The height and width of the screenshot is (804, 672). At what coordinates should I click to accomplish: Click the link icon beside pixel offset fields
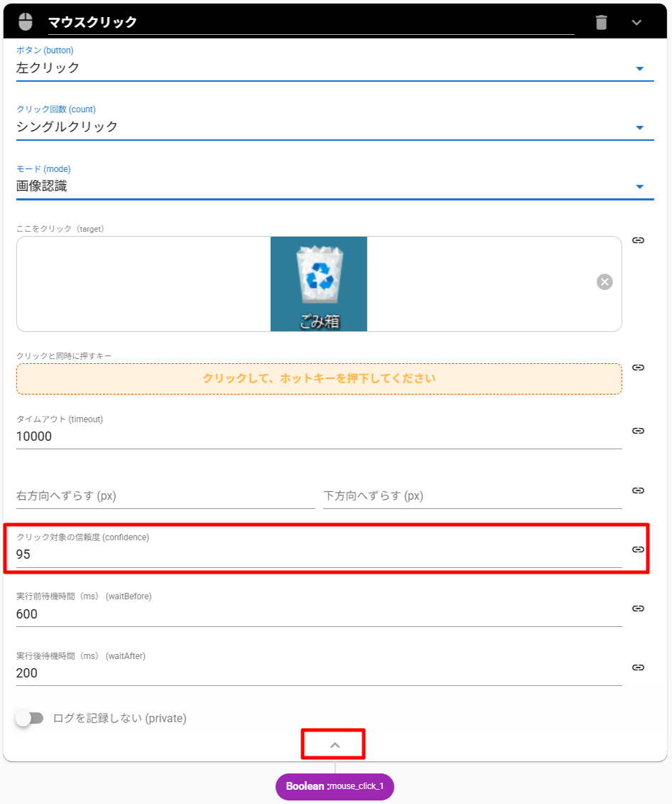pyautogui.click(x=638, y=491)
